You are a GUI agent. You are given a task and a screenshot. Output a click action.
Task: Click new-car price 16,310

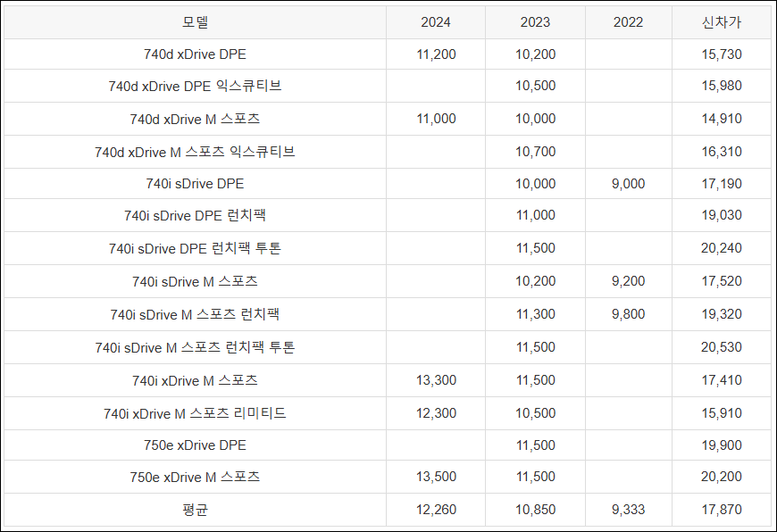pos(722,152)
